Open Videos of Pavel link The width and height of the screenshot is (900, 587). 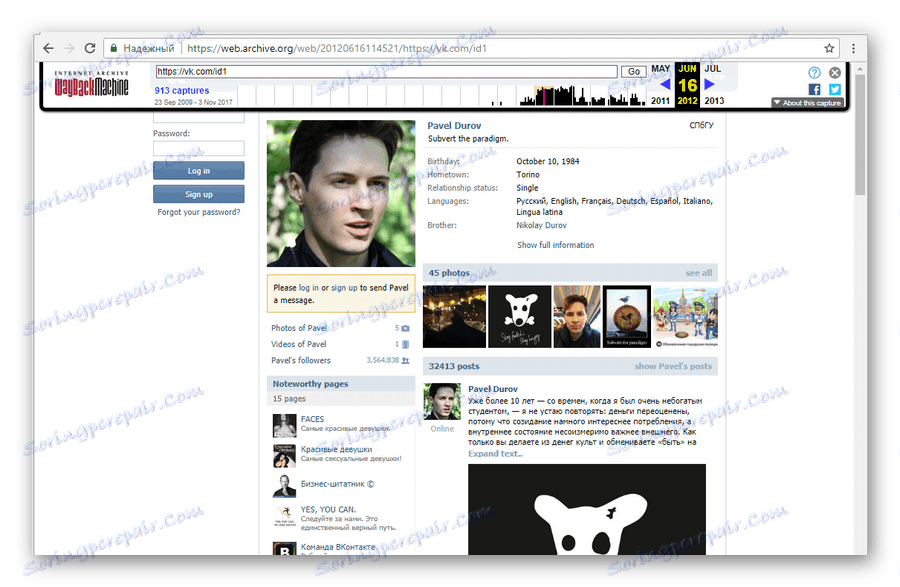(298, 344)
